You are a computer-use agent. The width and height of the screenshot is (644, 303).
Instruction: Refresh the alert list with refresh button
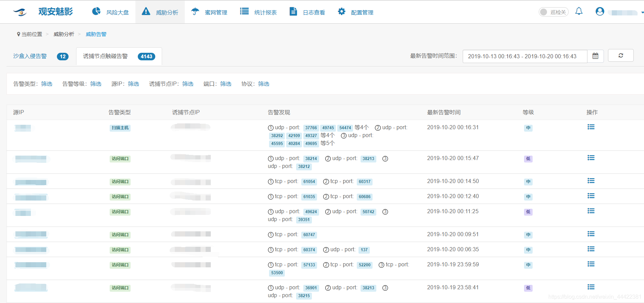(x=621, y=55)
